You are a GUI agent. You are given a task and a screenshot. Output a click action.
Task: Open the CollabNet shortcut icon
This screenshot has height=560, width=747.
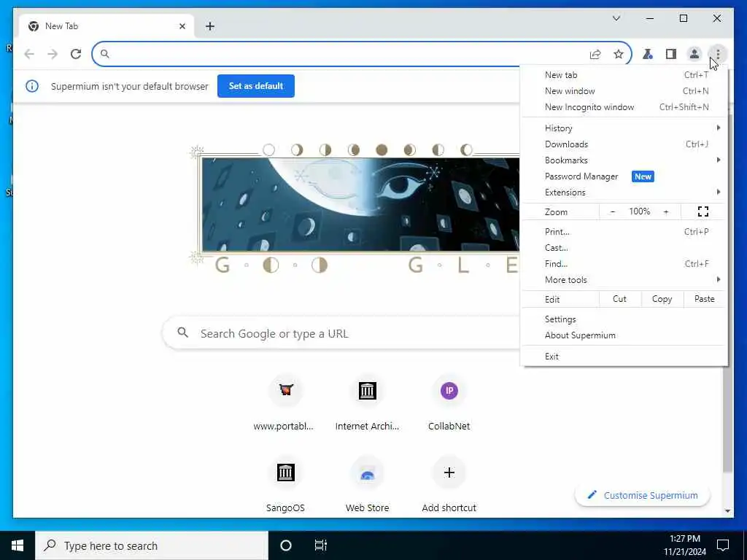[x=449, y=391]
